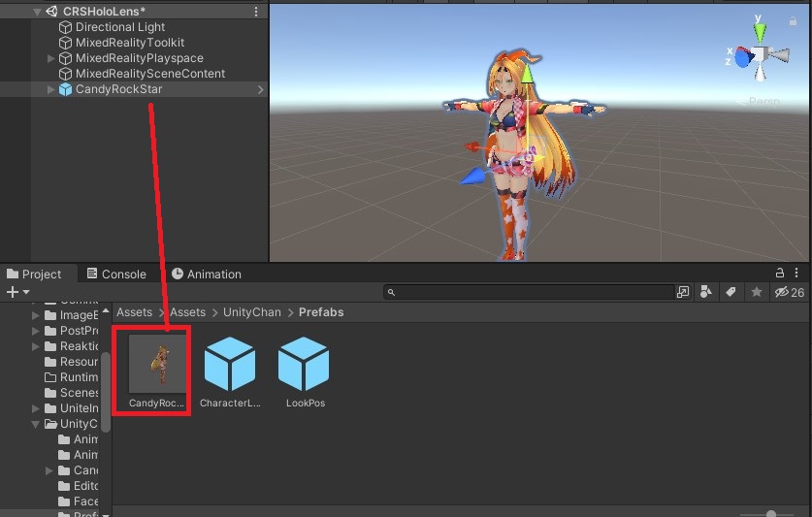The height and width of the screenshot is (517, 812).
Task: Click the green Y axis cone of scene gizmo
Action: pos(760,33)
